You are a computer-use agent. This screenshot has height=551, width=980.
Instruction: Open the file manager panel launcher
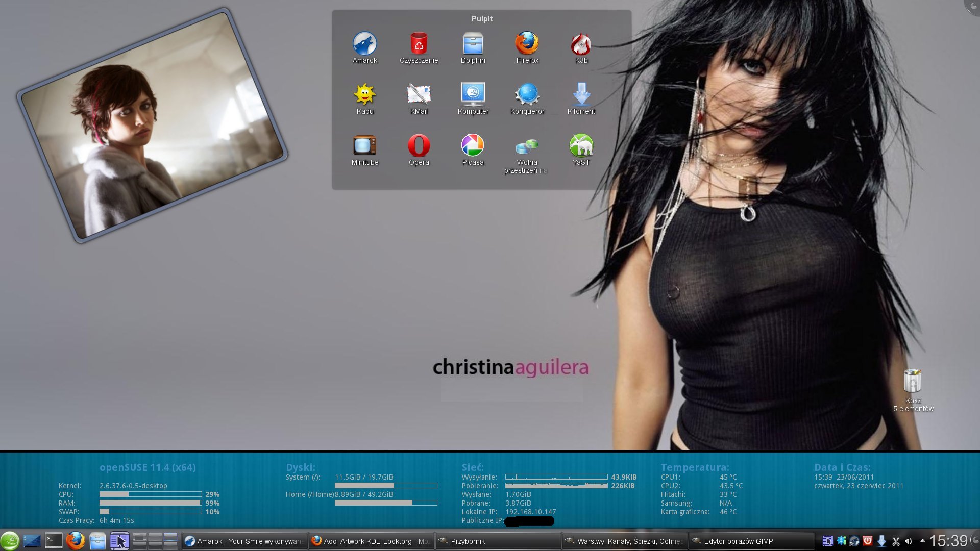click(97, 541)
